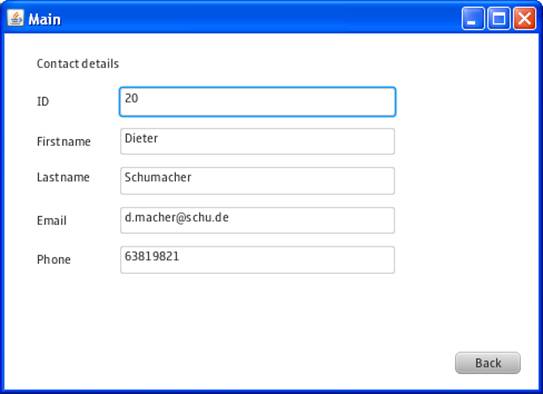This screenshot has width=543, height=394.
Task: Click into the Lastname field showing Schumacher
Action: (257, 181)
